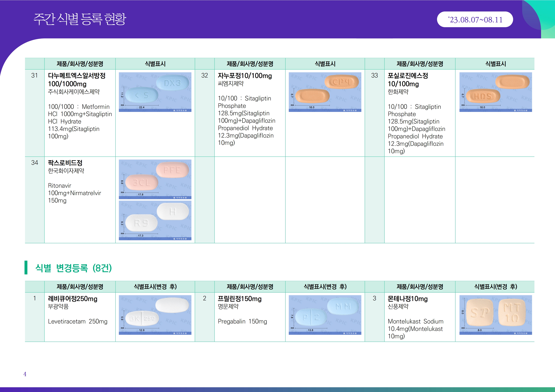Click product name 레비큐어정250mg
Screen dimensions: 555x392
(72, 299)
